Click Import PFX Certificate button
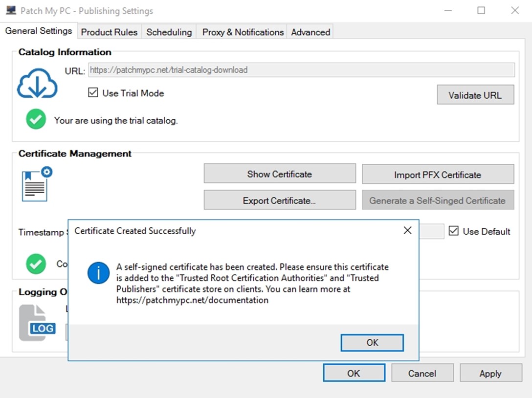The height and width of the screenshot is (398, 532). point(438,175)
